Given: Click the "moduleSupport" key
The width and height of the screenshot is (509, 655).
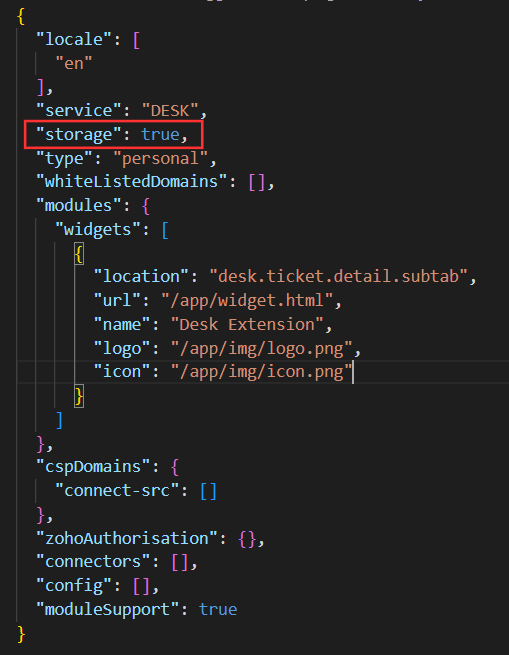Looking at the screenshot, I should click(x=108, y=609).
